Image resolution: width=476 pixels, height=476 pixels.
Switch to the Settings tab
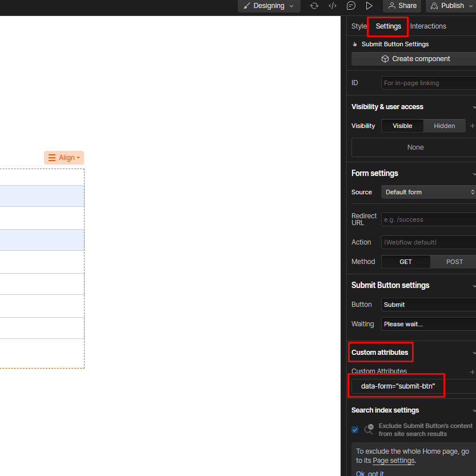(x=388, y=26)
